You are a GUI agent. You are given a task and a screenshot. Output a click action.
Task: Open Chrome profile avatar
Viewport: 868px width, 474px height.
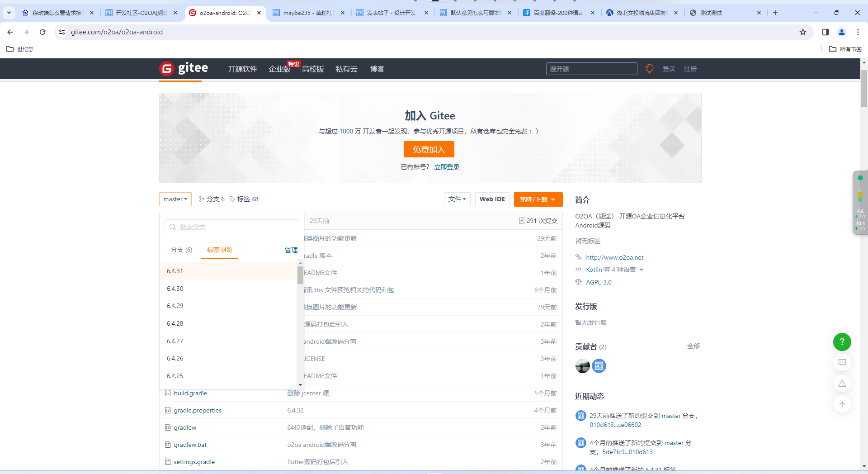(x=842, y=32)
